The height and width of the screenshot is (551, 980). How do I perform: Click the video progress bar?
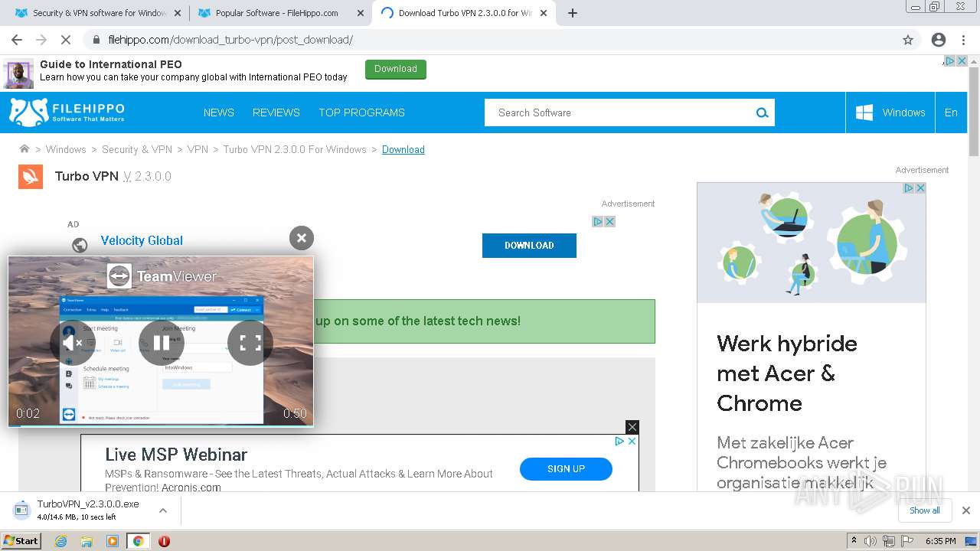161,425
